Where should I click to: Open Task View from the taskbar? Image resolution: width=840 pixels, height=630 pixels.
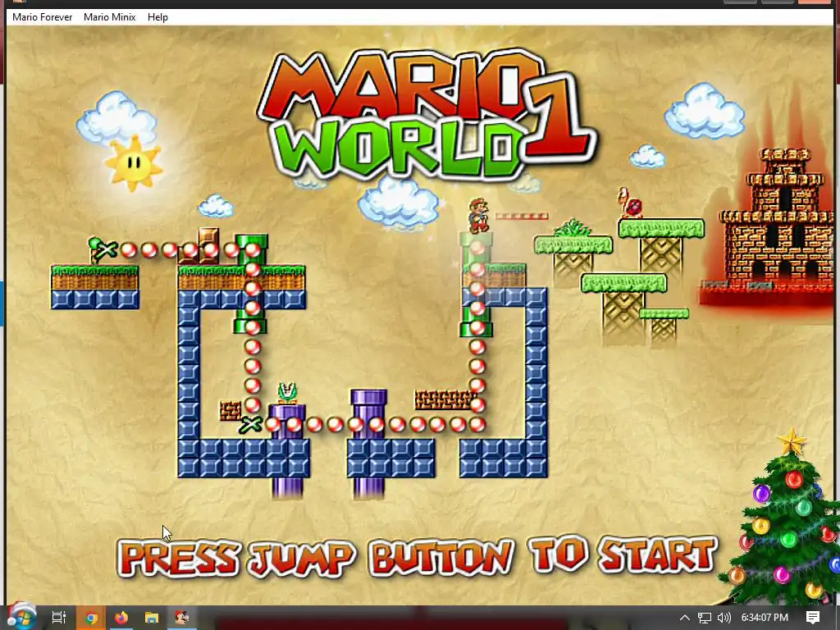[x=58, y=618]
